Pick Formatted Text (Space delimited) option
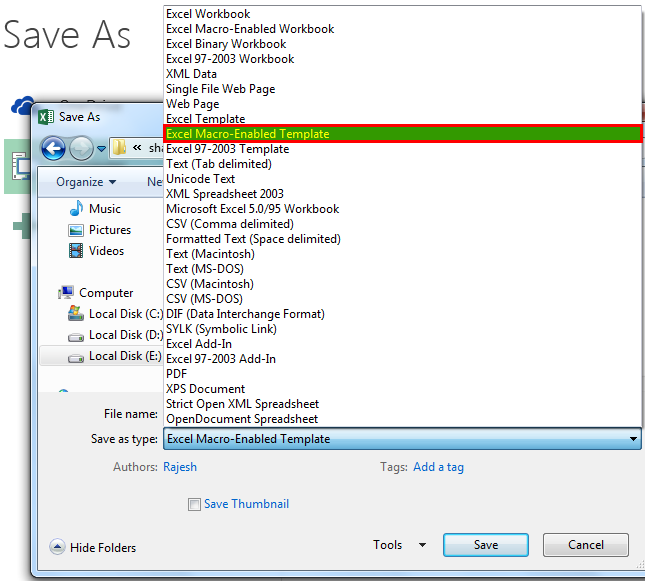Screen dimensions: 645x581 pos(402,239)
